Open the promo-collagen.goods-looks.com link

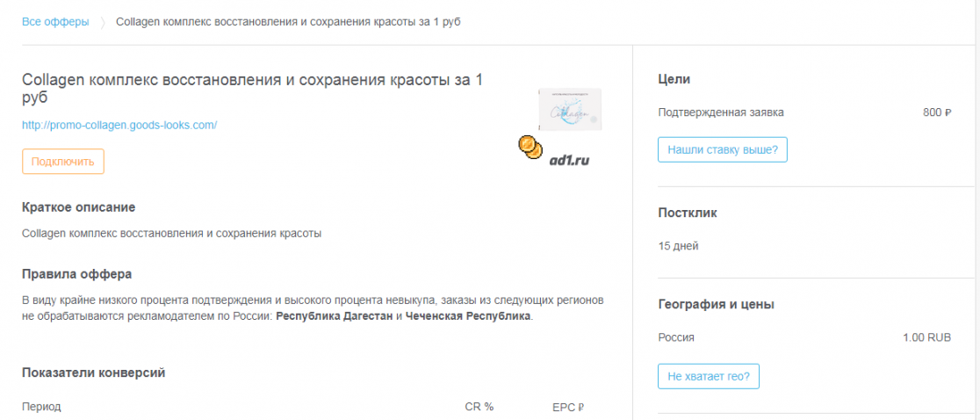[x=119, y=125]
